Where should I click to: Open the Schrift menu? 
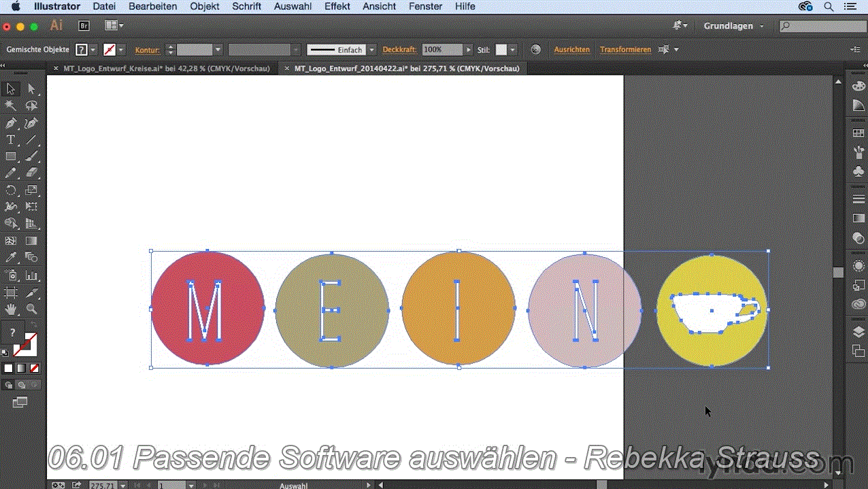coord(246,6)
